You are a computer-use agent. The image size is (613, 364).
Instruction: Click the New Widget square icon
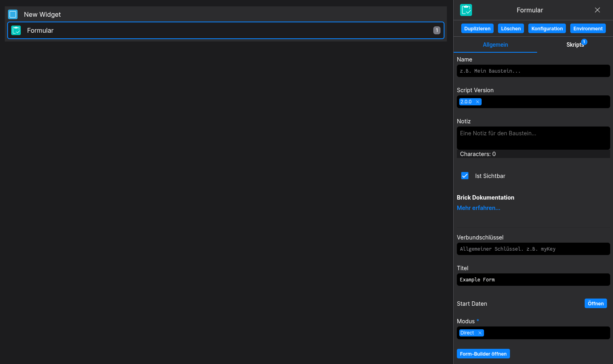click(13, 14)
